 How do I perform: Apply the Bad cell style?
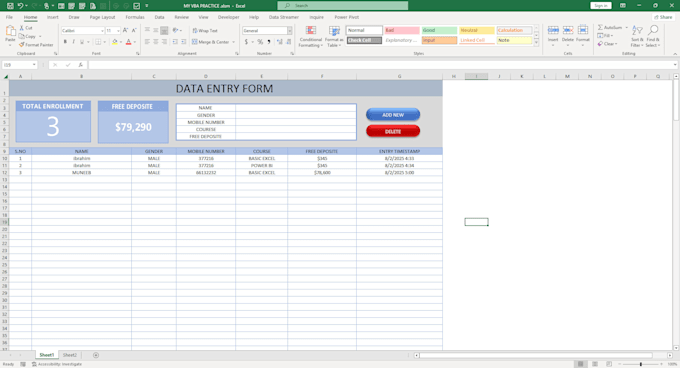tap(402, 30)
